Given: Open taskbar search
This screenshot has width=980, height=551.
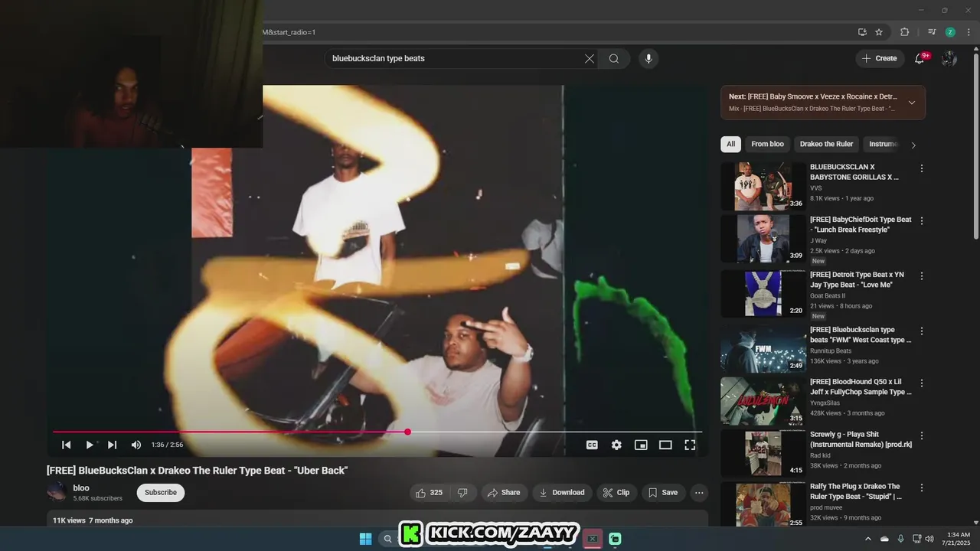Looking at the screenshot, I should tap(388, 539).
